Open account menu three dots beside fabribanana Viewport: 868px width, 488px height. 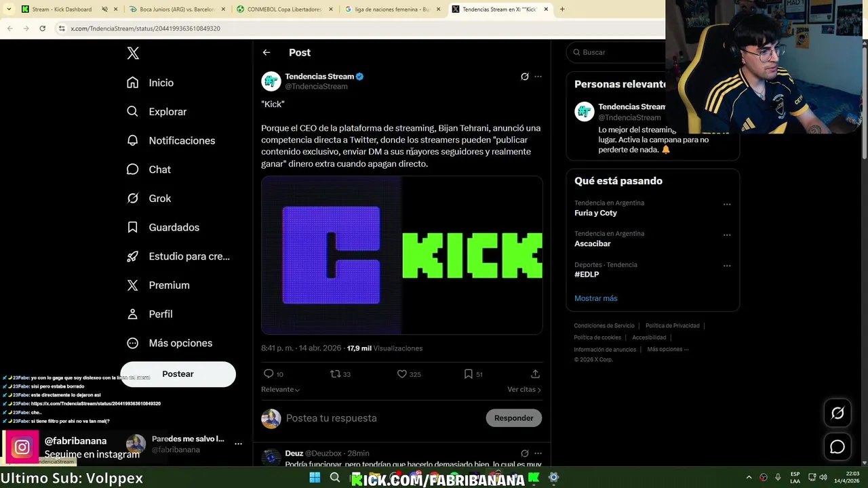tap(238, 444)
